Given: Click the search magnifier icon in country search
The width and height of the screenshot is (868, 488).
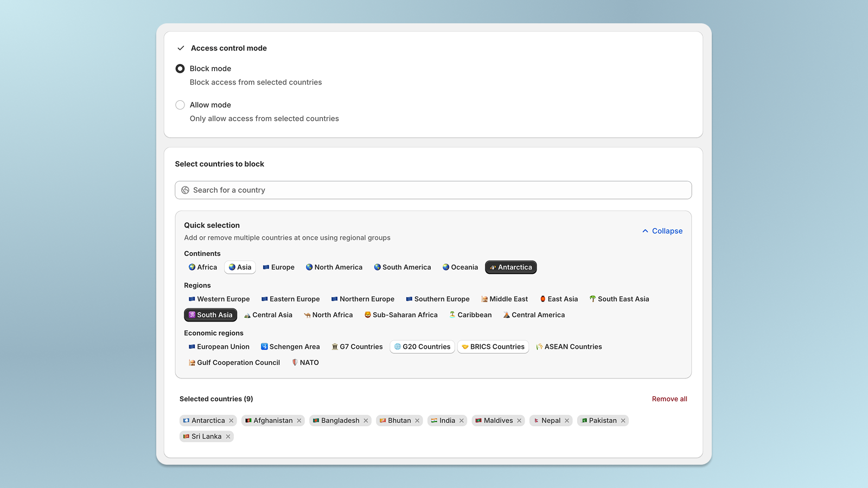Looking at the screenshot, I should 185,190.
